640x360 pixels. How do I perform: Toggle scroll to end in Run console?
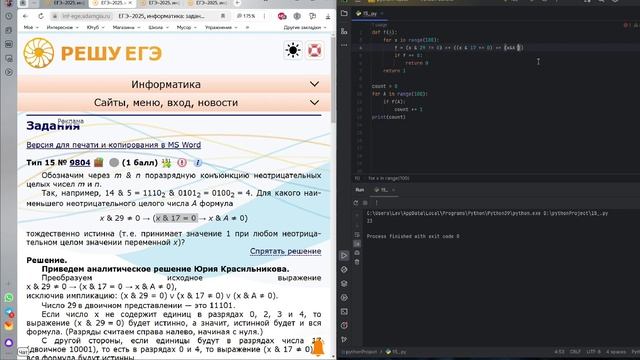click(357, 244)
